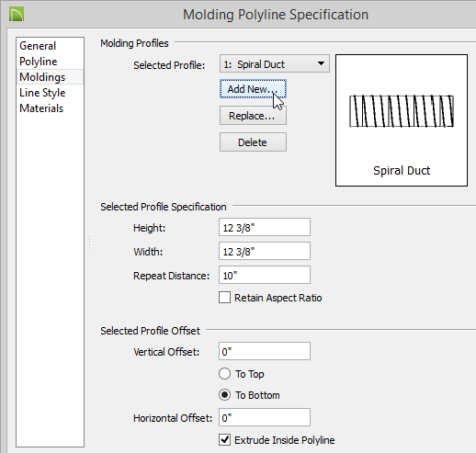Image resolution: width=476 pixels, height=453 pixels.
Task: Click the Delete profile button
Action: pyautogui.click(x=253, y=142)
